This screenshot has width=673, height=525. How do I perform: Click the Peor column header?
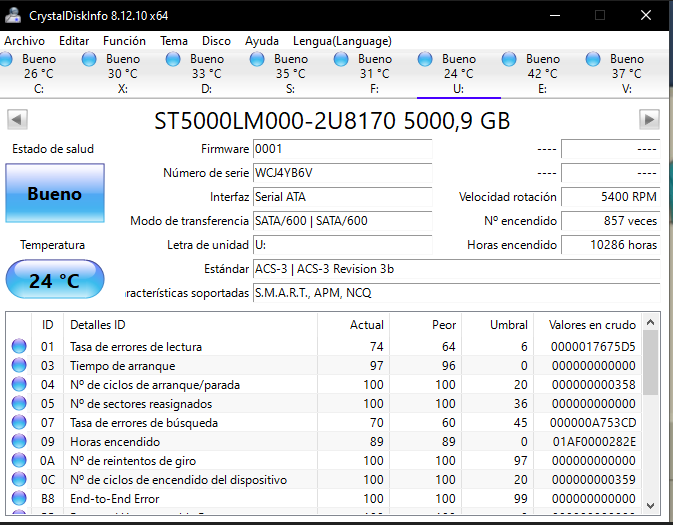[426, 325]
